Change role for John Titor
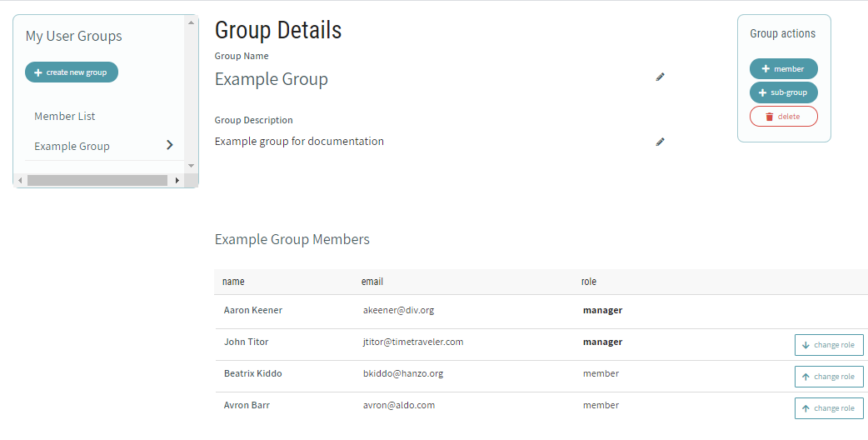 829,345
